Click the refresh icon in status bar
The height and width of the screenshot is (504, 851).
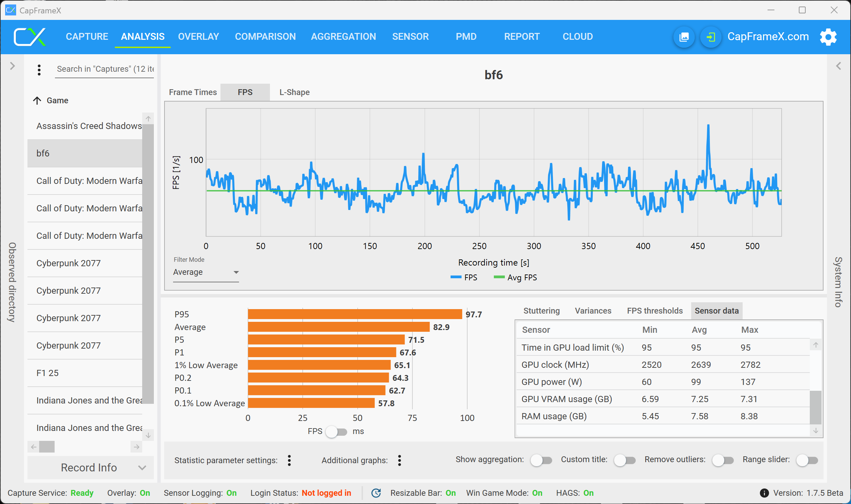[x=376, y=493]
